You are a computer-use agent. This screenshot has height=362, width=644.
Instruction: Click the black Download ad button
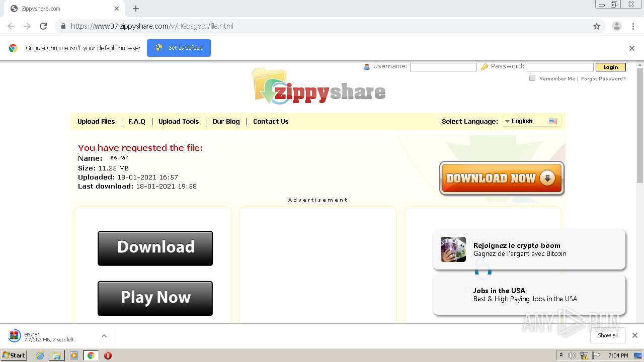point(155,248)
